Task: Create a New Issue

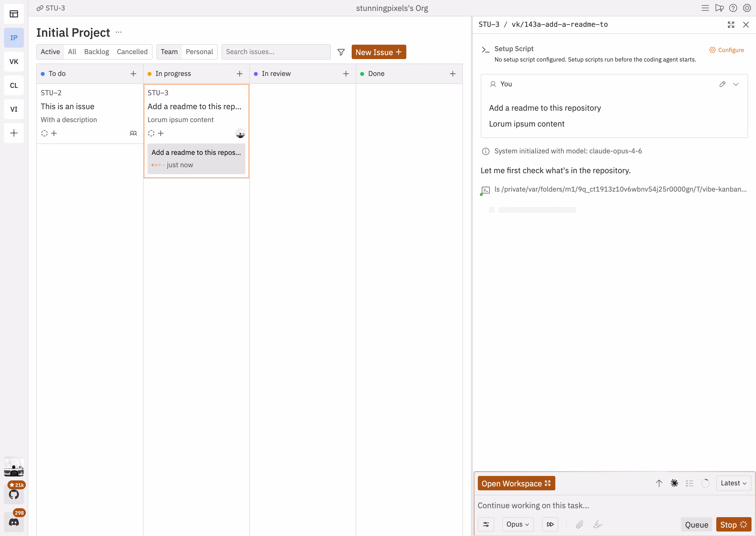Action: click(x=379, y=52)
